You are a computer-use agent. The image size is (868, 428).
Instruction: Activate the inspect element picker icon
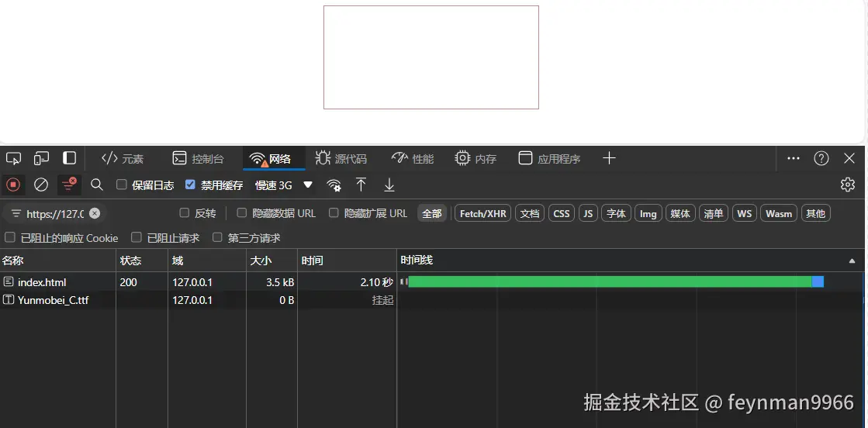[13, 158]
